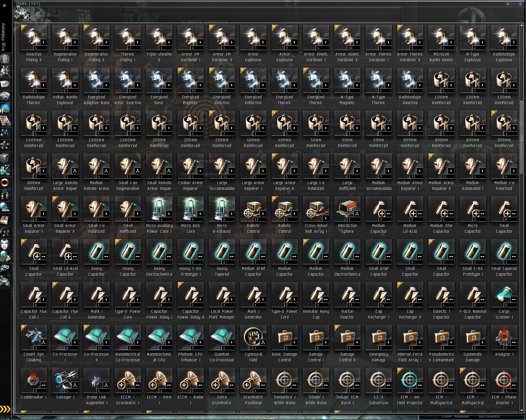Select the Codebreaker I module
The height and width of the screenshot is (420, 526).
tap(34, 386)
